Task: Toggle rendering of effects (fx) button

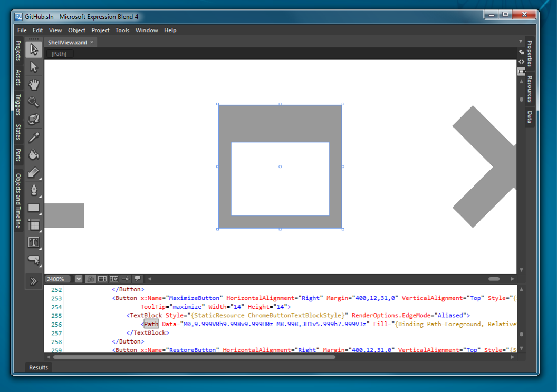Action: 91,279
